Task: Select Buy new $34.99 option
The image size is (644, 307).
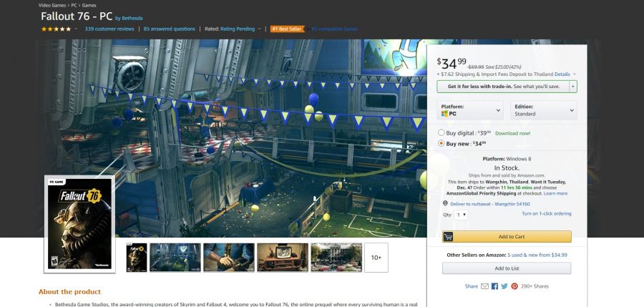Action: [441, 143]
